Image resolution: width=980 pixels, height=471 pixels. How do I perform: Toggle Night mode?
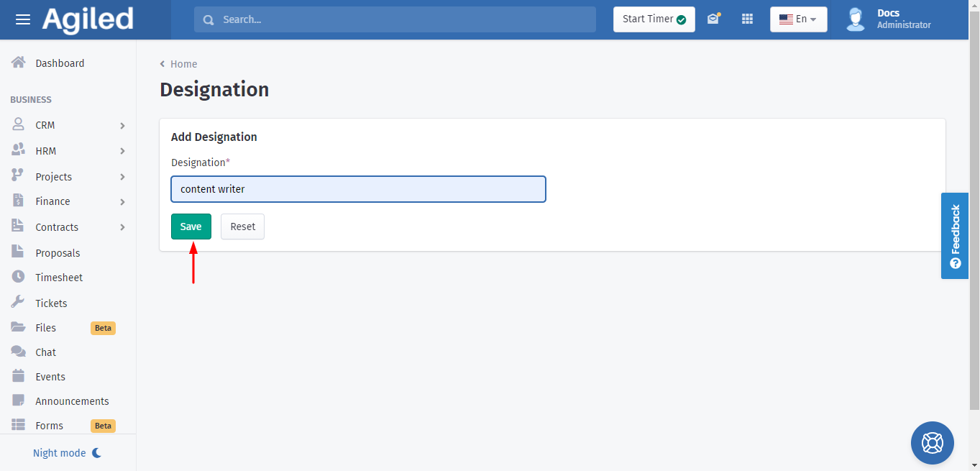click(67, 453)
